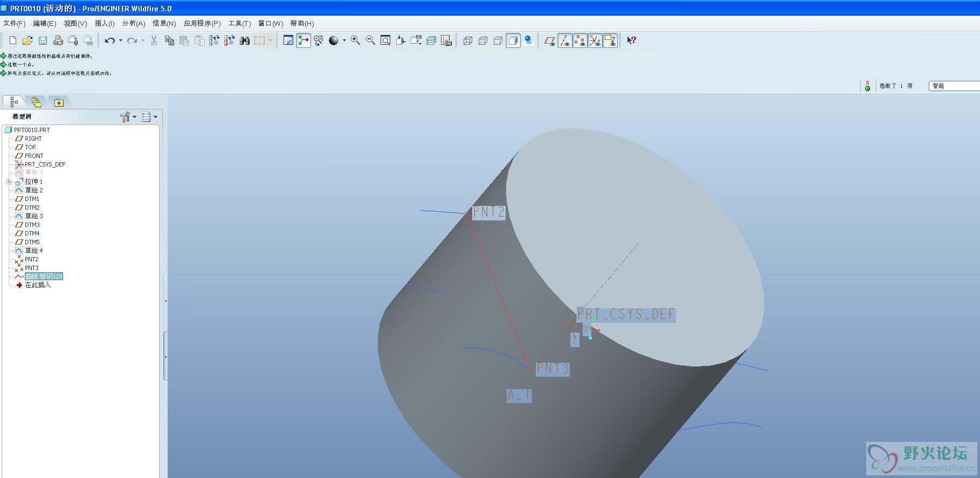
Task: Switch to the model tree tab
Action: click(14, 102)
